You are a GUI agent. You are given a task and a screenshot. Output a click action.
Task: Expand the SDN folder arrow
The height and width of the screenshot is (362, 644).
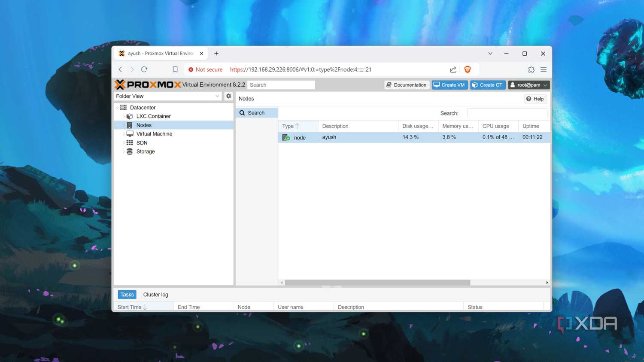point(124,143)
